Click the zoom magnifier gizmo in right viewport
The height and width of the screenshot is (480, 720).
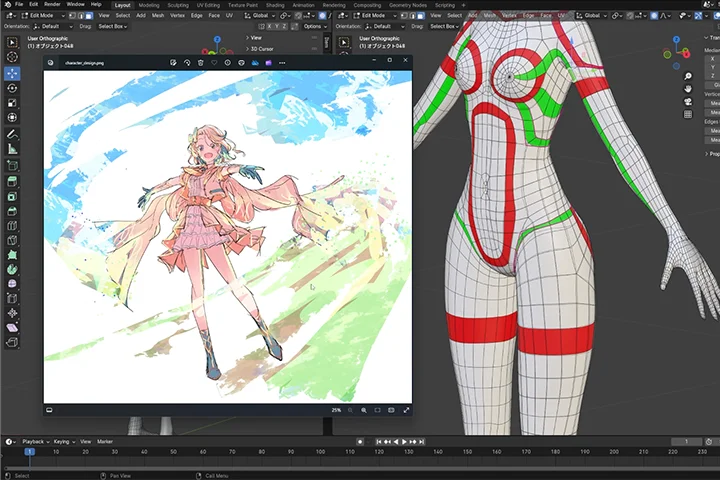pyautogui.click(x=689, y=75)
